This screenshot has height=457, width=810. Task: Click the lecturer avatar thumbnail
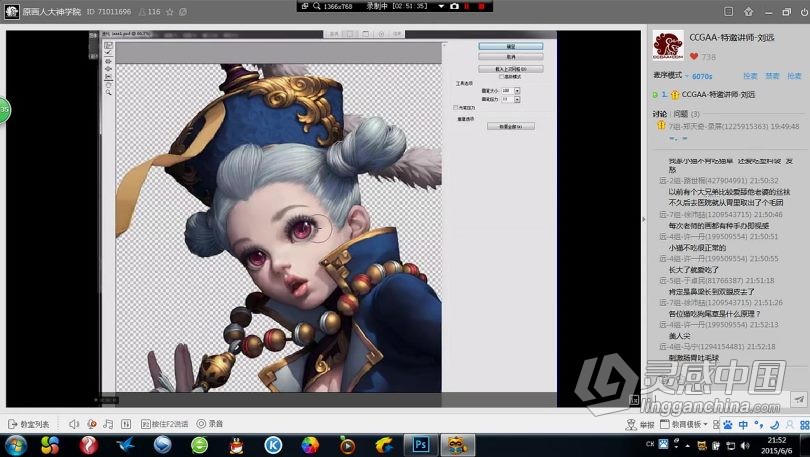668,45
